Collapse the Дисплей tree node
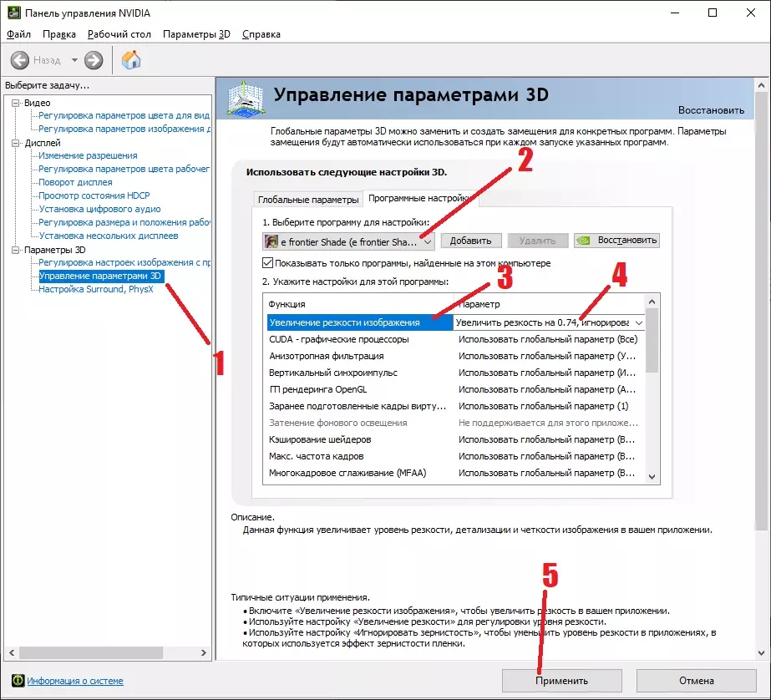Image resolution: width=771 pixels, height=700 pixels. pyautogui.click(x=16, y=143)
